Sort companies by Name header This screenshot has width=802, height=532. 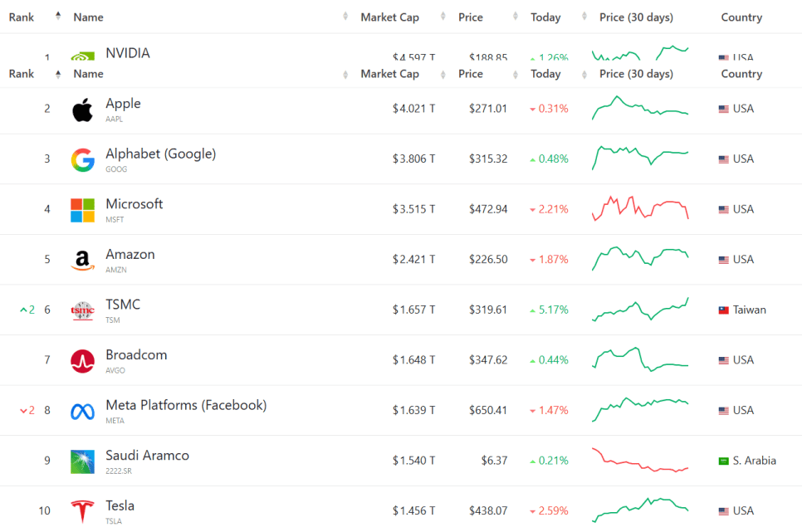coord(88,74)
